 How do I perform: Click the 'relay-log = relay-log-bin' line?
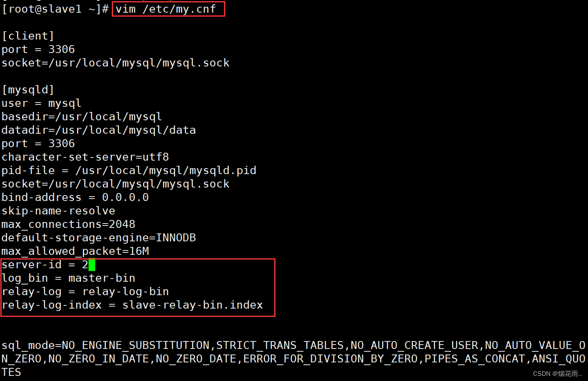tap(85, 292)
